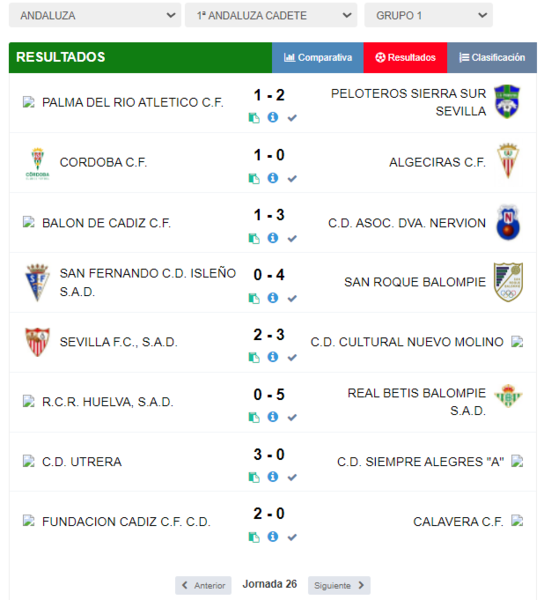This screenshot has height=600, width=544.
Task: Click PELOTEROS SIERRA SUR SEVILLA team name
Action: [408, 102]
